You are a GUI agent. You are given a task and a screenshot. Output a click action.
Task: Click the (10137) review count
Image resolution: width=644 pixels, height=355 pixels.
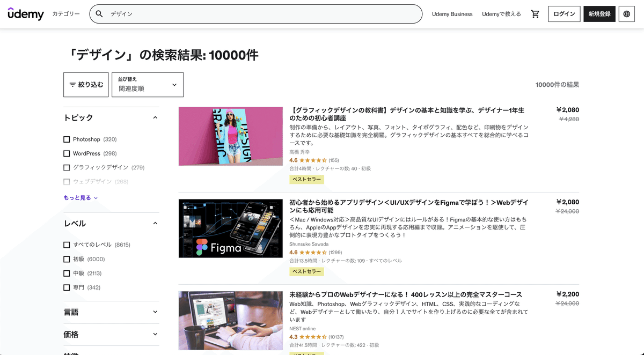tap(336, 337)
